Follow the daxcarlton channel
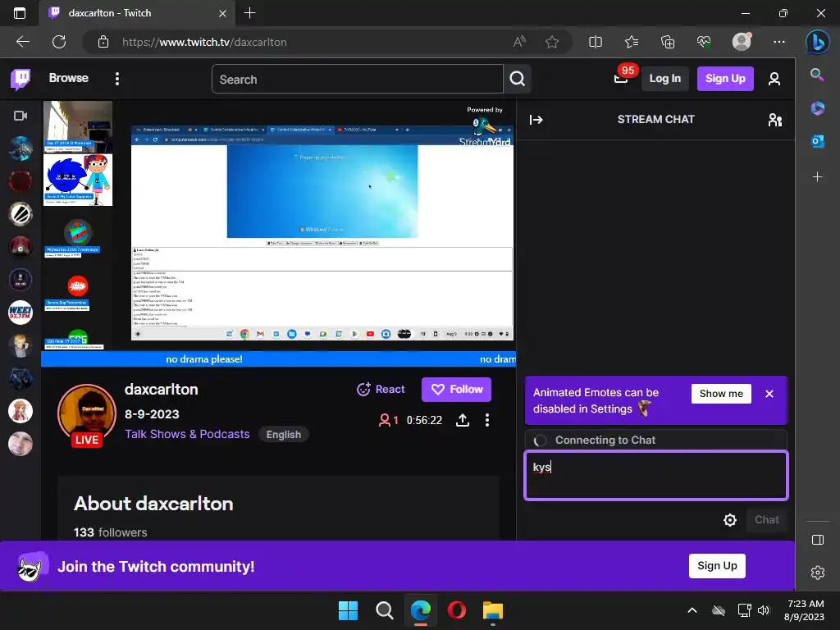The height and width of the screenshot is (630, 840). pos(456,390)
